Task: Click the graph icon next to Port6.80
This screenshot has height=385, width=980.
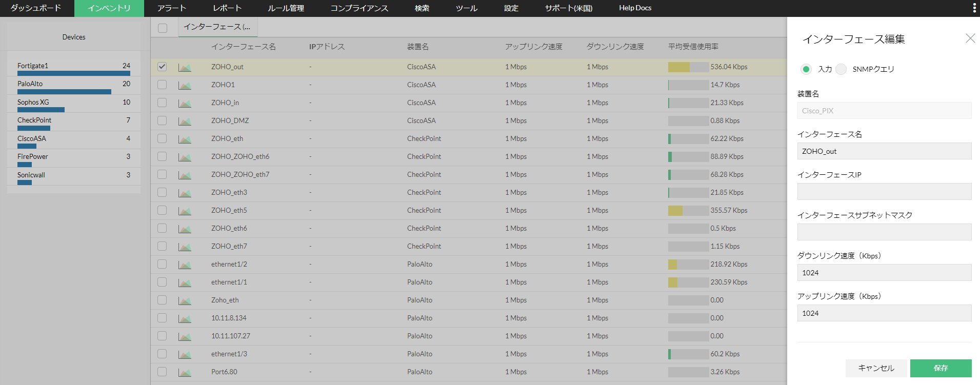Action: coord(185,372)
